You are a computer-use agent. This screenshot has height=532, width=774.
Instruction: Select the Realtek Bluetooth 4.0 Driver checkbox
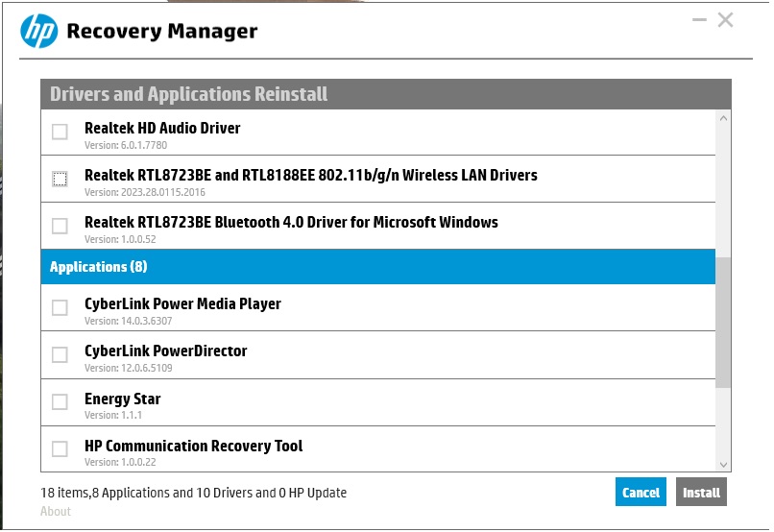[60, 226]
